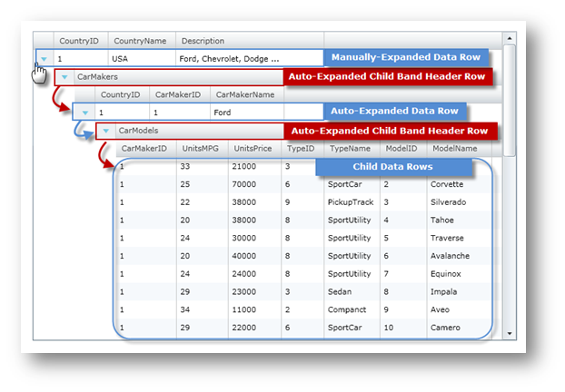Sort by top CountryName column header
Screen dimensions: 565x392
[x=139, y=41]
